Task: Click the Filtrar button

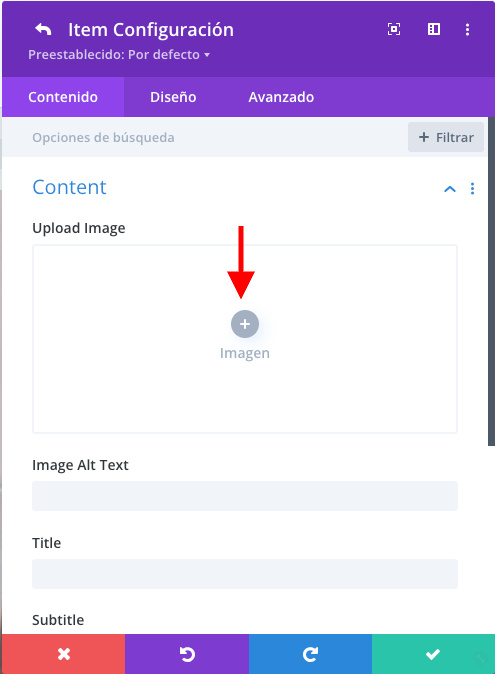Action: pyautogui.click(x=446, y=138)
